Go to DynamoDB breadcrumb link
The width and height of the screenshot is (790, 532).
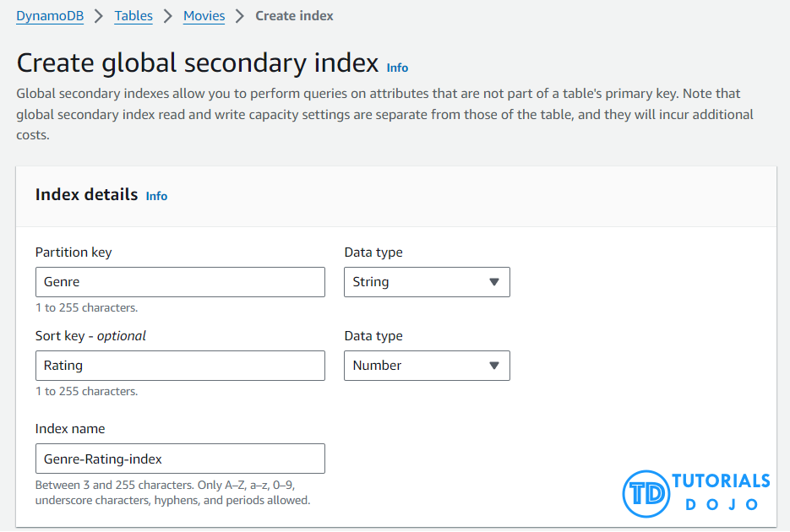(50, 16)
